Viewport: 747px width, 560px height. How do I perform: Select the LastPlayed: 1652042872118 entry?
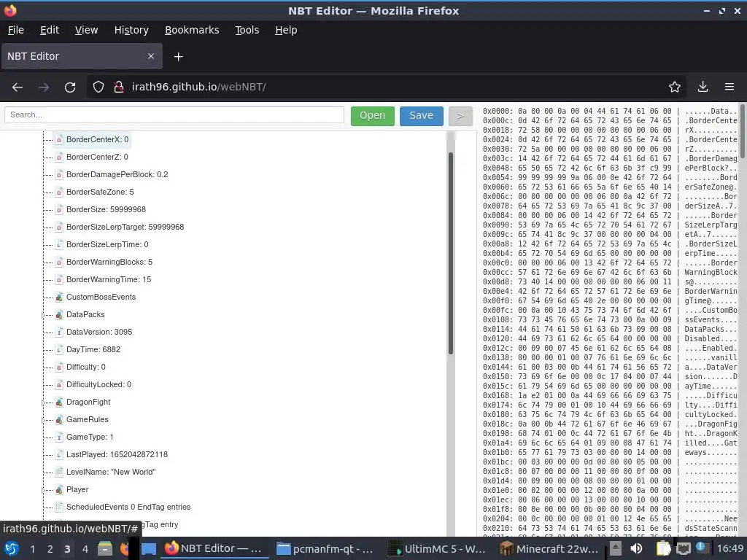tap(117, 454)
